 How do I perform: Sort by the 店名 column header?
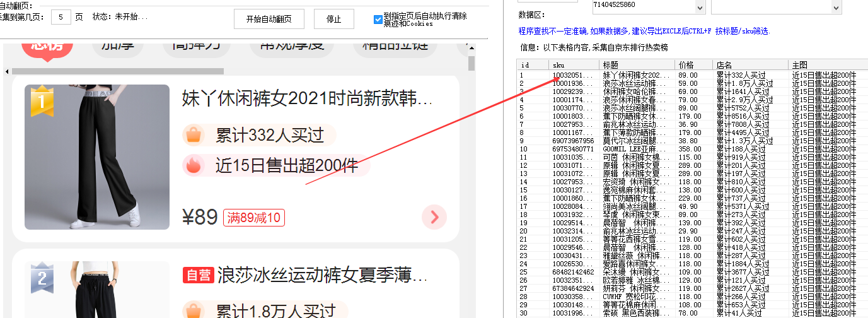pyautogui.click(x=750, y=65)
